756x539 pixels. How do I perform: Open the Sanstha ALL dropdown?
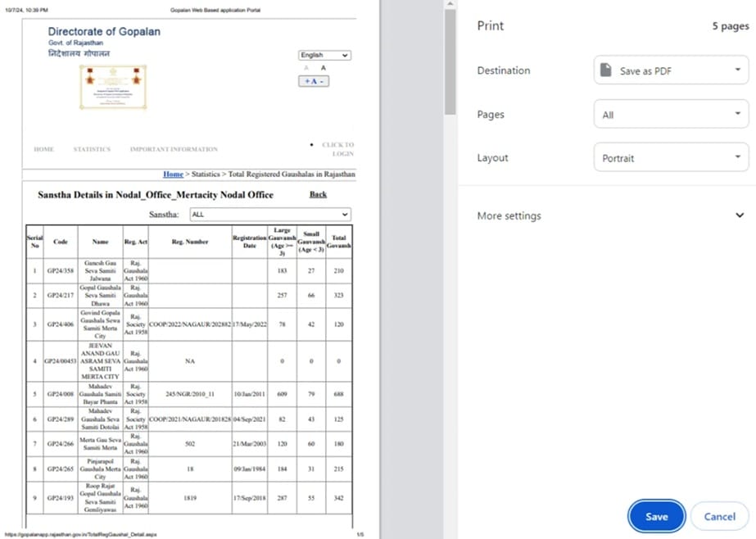270,214
